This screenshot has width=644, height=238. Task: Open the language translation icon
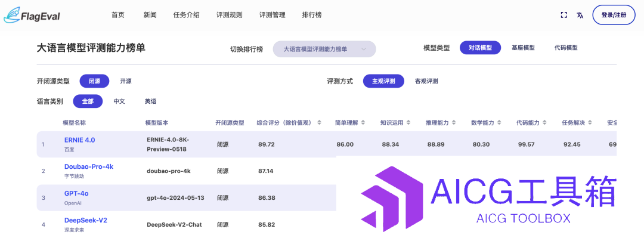(580, 15)
